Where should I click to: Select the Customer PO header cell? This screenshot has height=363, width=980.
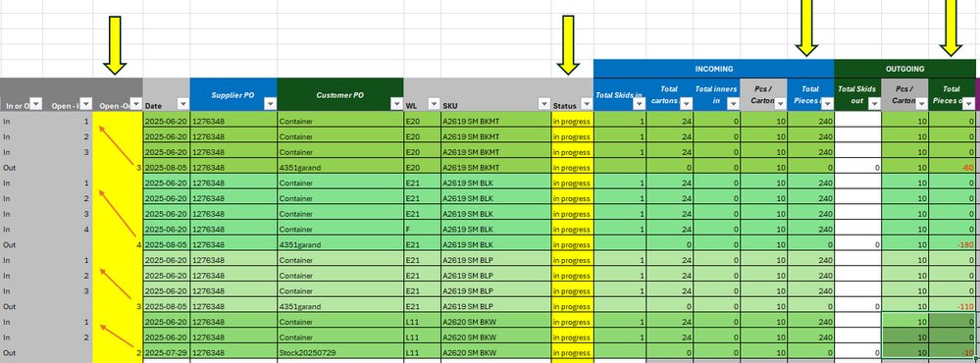pos(340,94)
